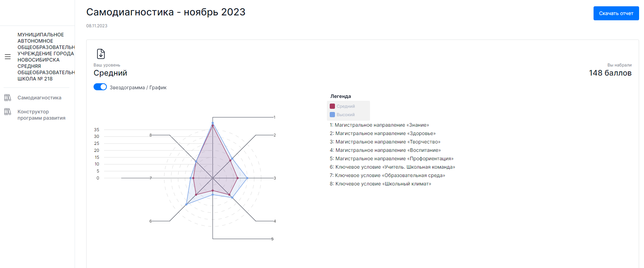Open the Самодиагностика menu item
The width and height of the screenshot is (644, 268).
click(39, 98)
